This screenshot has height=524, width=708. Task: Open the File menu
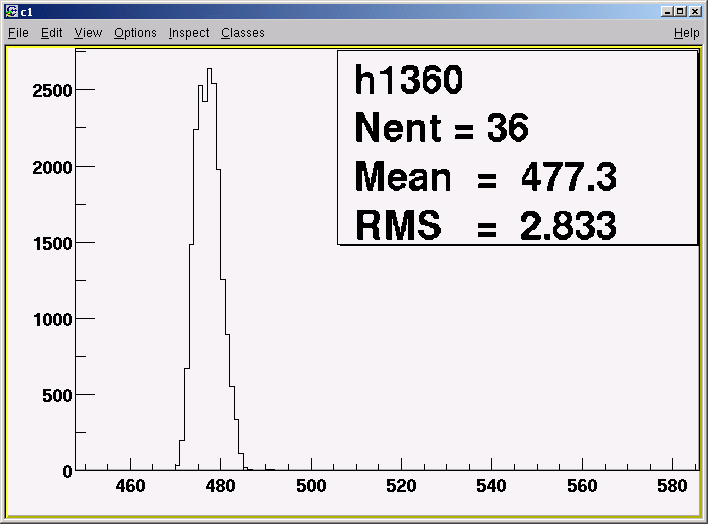pyautogui.click(x=19, y=33)
